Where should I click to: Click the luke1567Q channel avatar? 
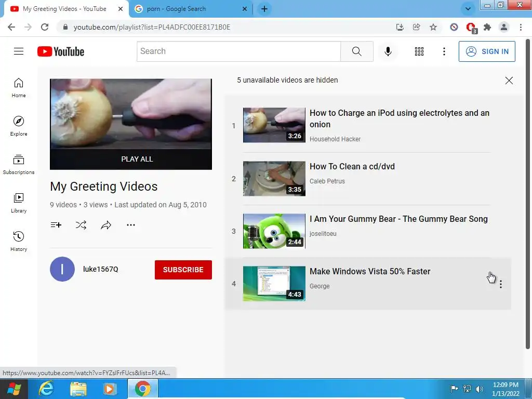pos(62,269)
